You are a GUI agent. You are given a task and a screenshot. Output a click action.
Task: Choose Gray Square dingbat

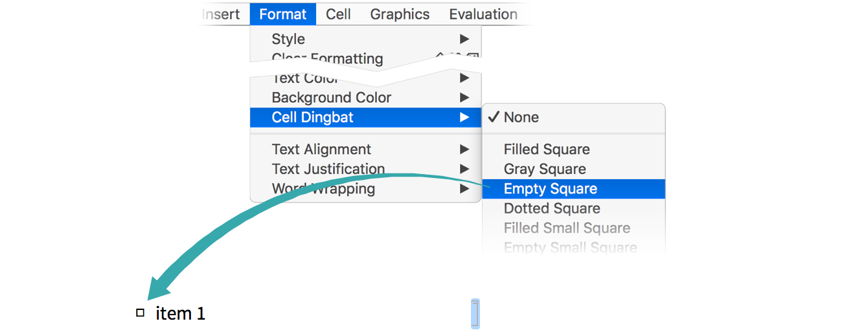pos(545,169)
